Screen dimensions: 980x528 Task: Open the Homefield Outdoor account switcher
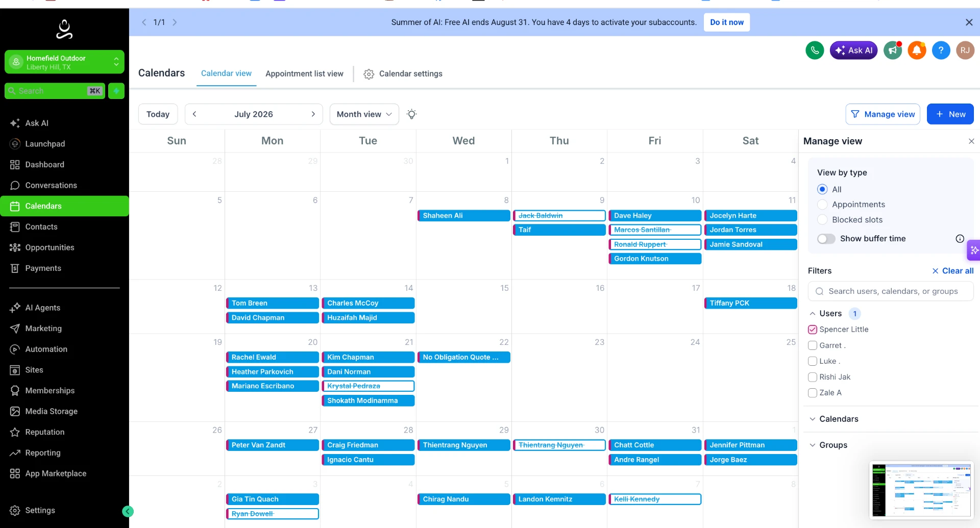pos(64,62)
